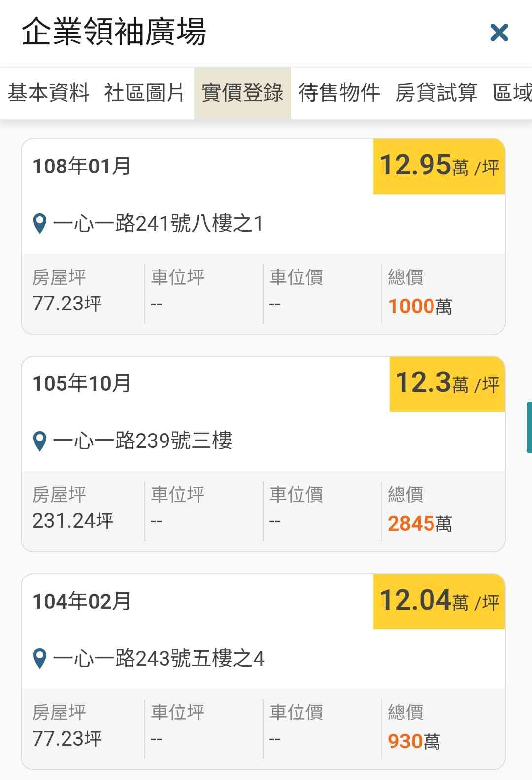Tap the map pin beside 一心一路243號五樓之4
532x780 pixels.
[x=39, y=659]
